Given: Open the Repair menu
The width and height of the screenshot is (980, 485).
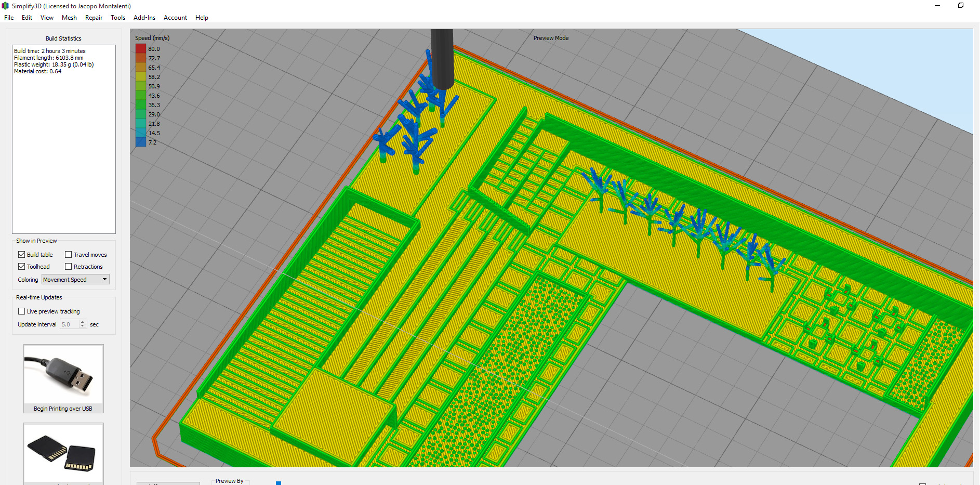Looking at the screenshot, I should pyautogui.click(x=94, y=18).
